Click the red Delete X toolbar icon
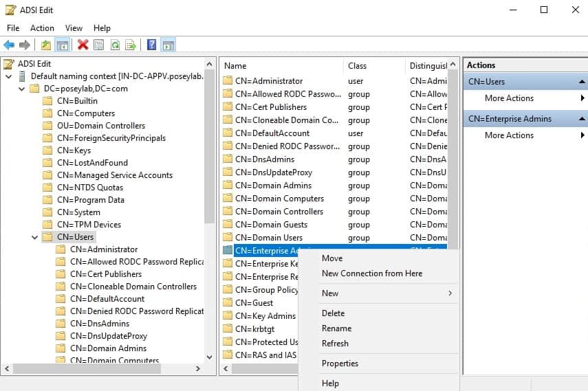 [83, 45]
